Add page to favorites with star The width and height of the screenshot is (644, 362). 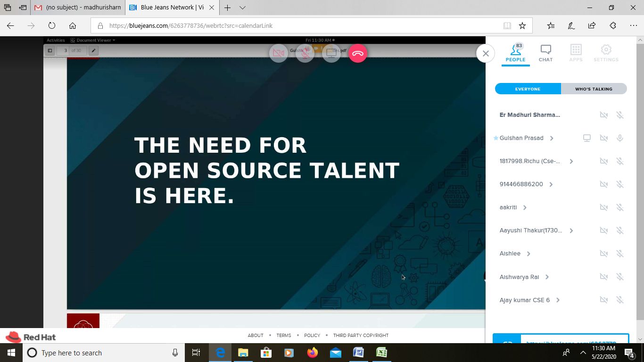pyautogui.click(x=522, y=26)
